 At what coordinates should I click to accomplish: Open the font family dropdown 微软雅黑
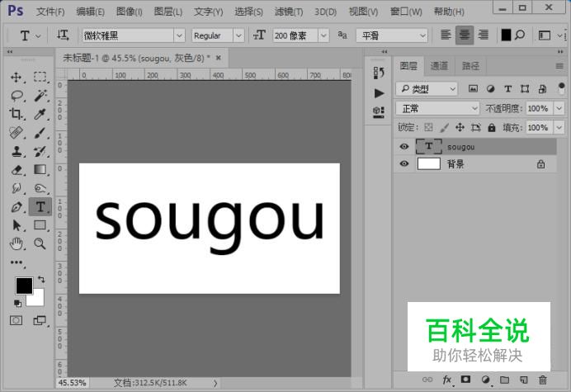[x=132, y=35]
